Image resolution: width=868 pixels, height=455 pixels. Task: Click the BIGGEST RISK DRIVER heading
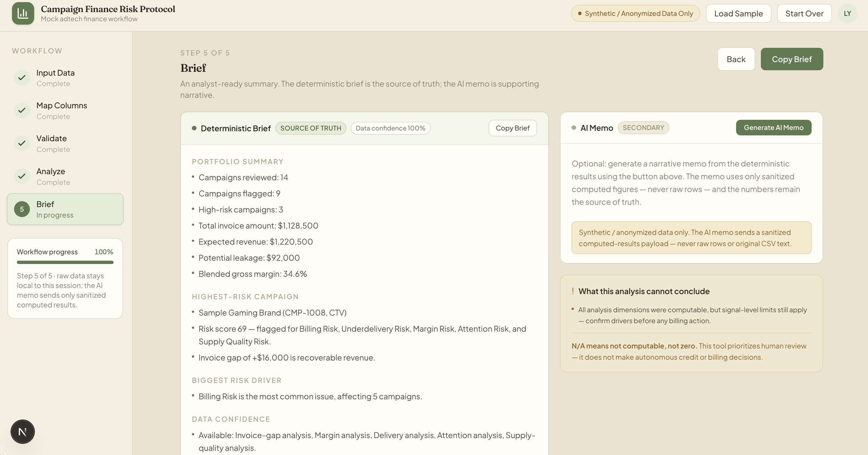[236, 380]
